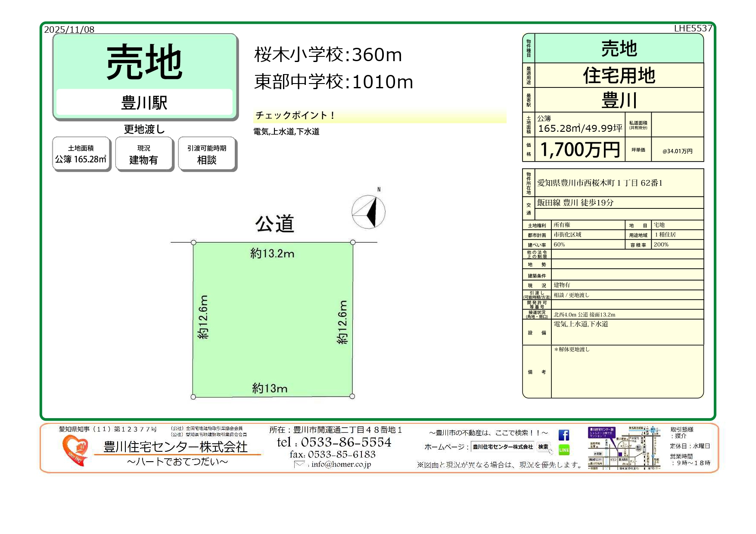Image resolution: width=756 pixels, height=534 pixels.
Task: Click the 1,700万円 price cell
Action: (x=580, y=149)
